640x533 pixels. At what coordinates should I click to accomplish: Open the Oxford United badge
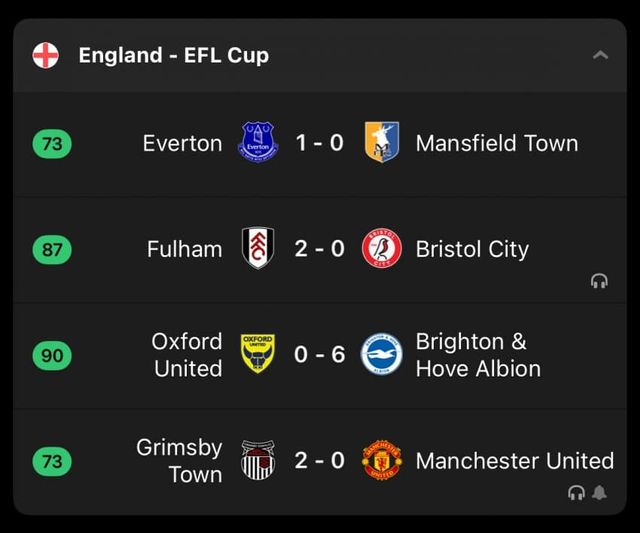coord(258,354)
